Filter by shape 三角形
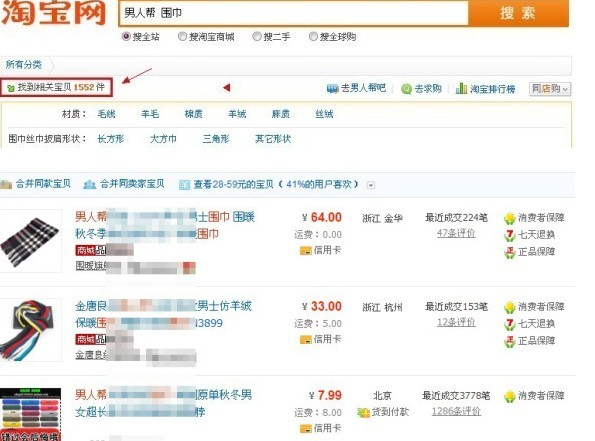The width and height of the screenshot is (595, 441). point(216,139)
